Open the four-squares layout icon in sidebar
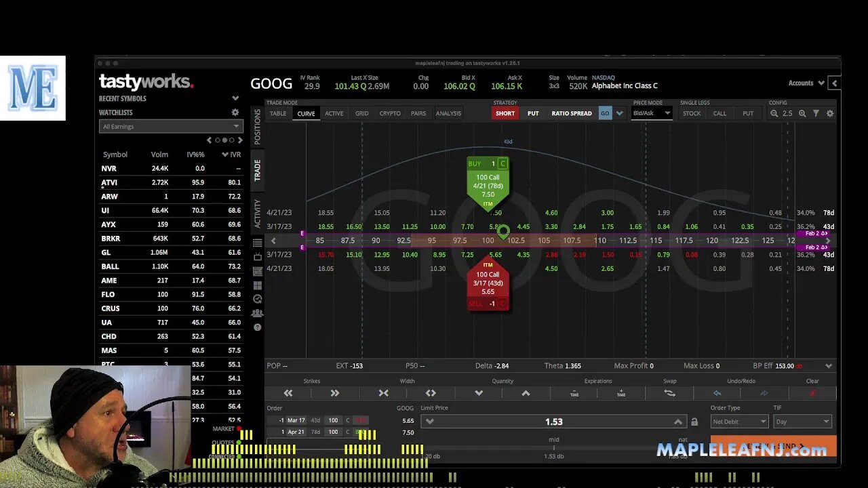This screenshot has height=488, width=868. [x=258, y=285]
